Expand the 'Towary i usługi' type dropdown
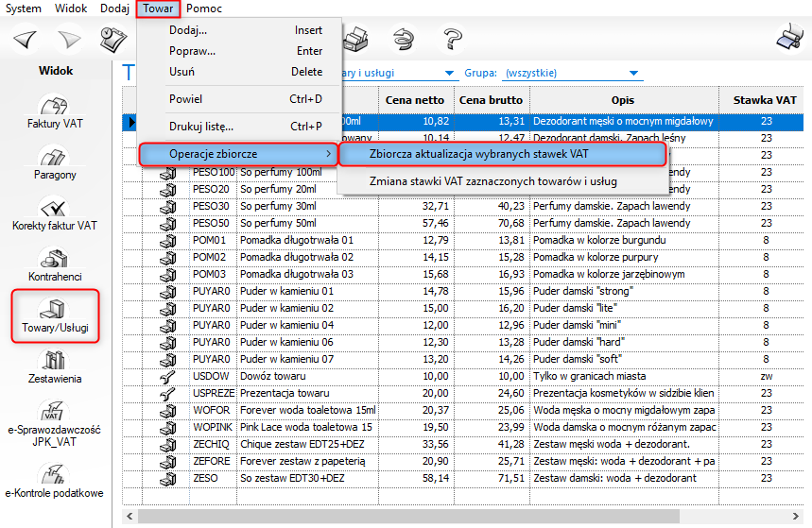 coord(448,74)
